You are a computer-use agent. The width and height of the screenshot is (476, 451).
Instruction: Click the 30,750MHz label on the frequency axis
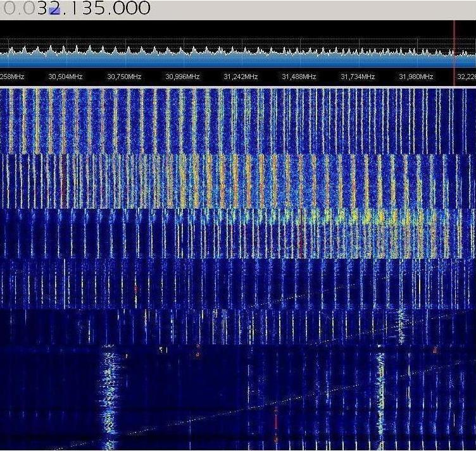pos(124,77)
